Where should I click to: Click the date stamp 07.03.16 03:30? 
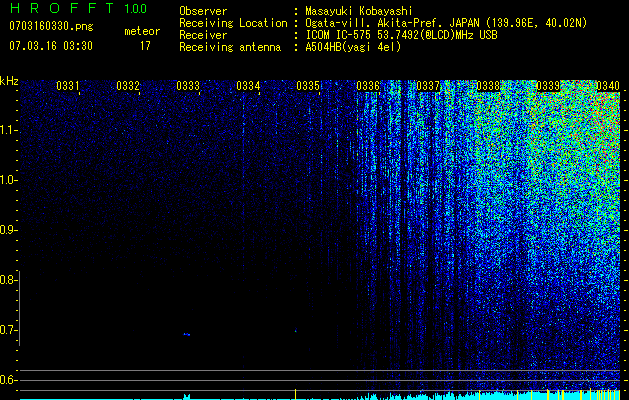pyautogui.click(x=51, y=46)
